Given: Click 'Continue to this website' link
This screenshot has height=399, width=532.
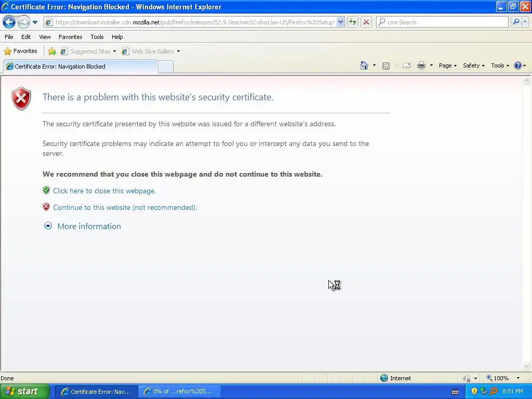Looking at the screenshot, I should [x=125, y=207].
